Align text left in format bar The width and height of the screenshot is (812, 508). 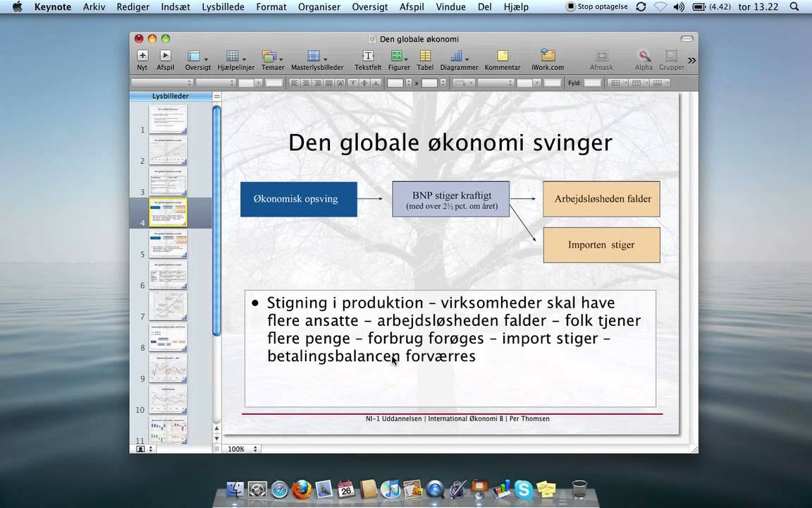click(295, 83)
